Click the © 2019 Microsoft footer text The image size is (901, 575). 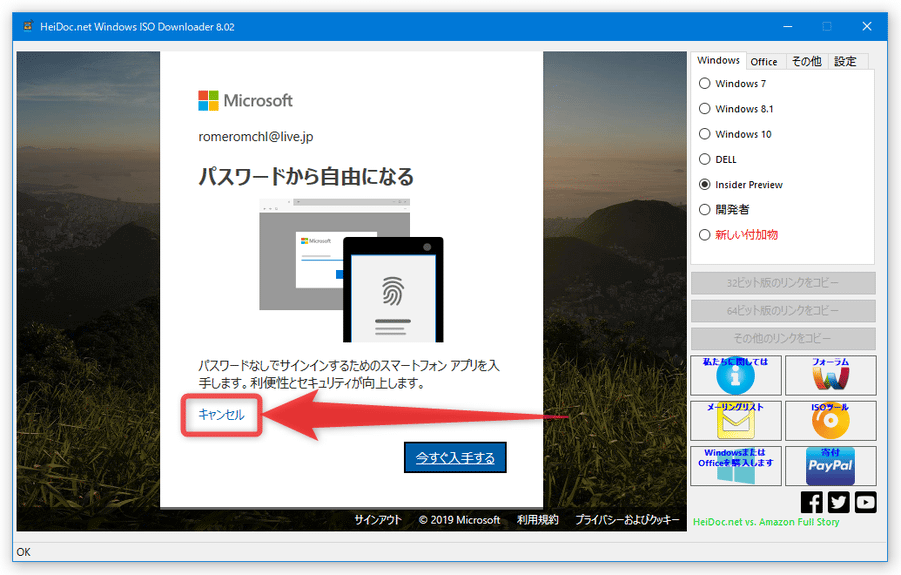(459, 520)
